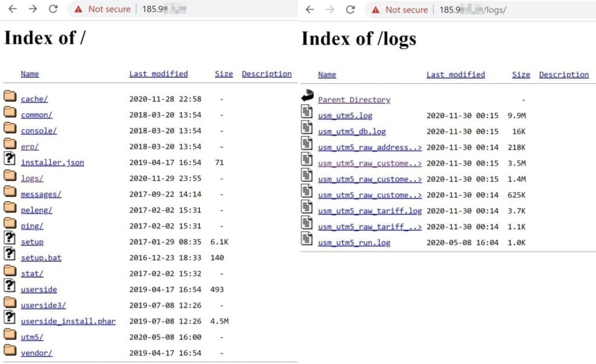Click the folder icon next to messages/

pos(10,192)
